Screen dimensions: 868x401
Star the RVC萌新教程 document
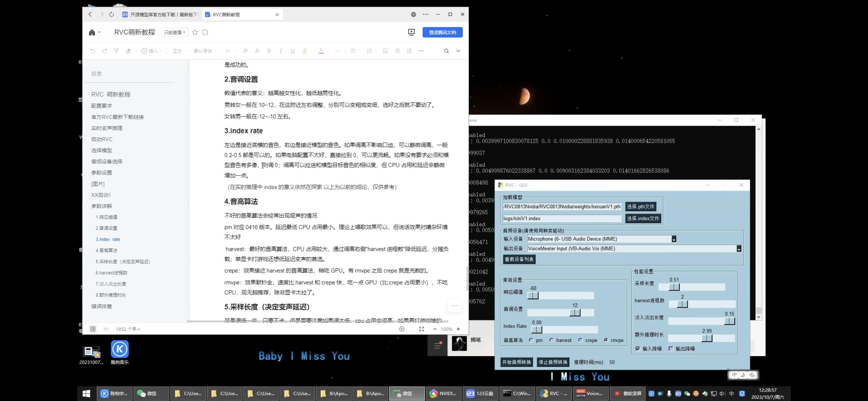pyautogui.click(x=195, y=32)
